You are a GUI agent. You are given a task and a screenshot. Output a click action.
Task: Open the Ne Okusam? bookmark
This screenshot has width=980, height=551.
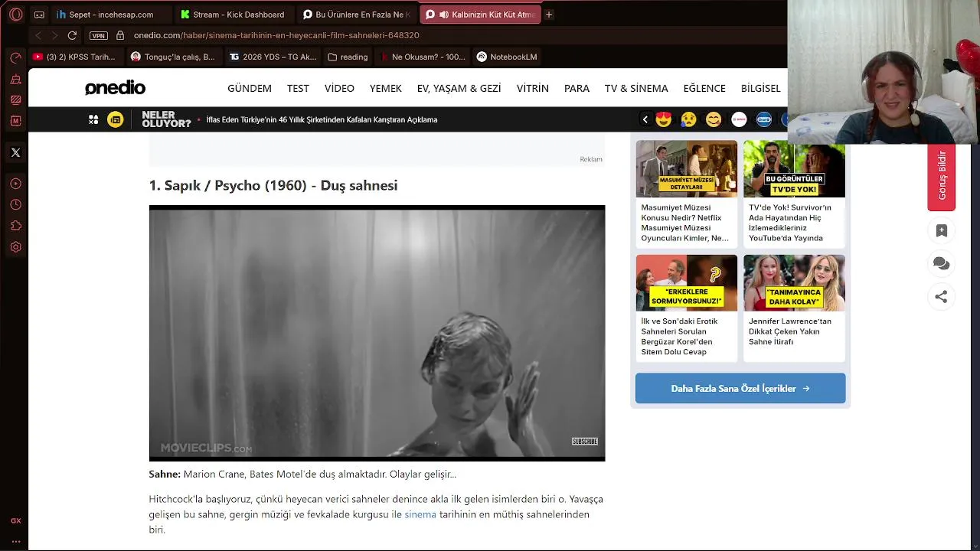(x=422, y=57)
